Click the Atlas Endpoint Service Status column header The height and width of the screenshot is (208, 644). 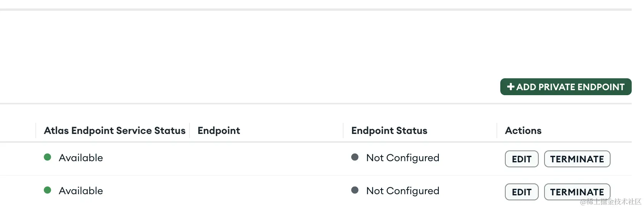(115, 130)
